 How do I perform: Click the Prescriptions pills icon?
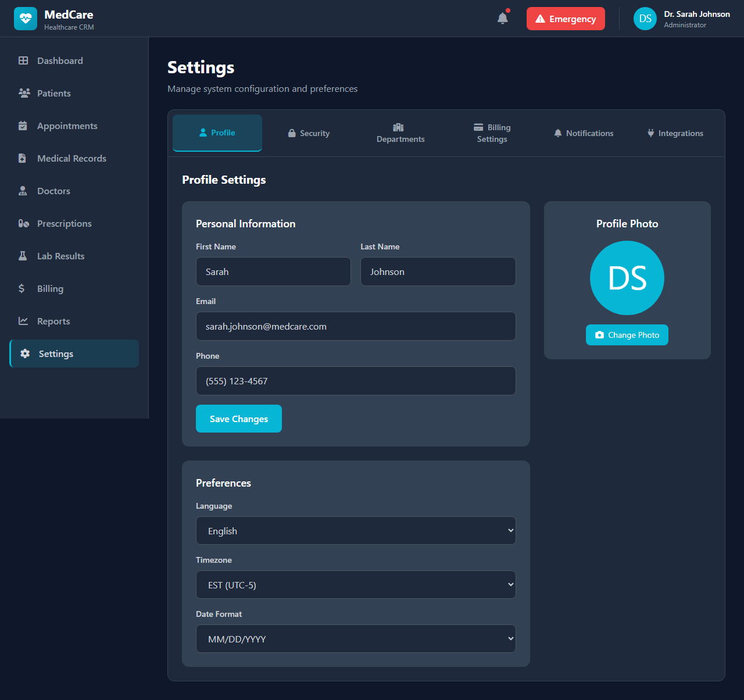coord(23,223)
